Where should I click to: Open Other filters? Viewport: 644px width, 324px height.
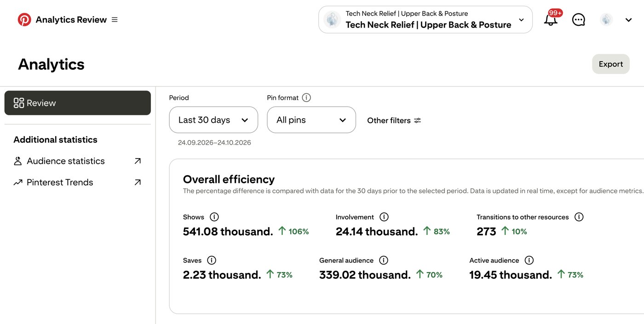pos(394,120)
